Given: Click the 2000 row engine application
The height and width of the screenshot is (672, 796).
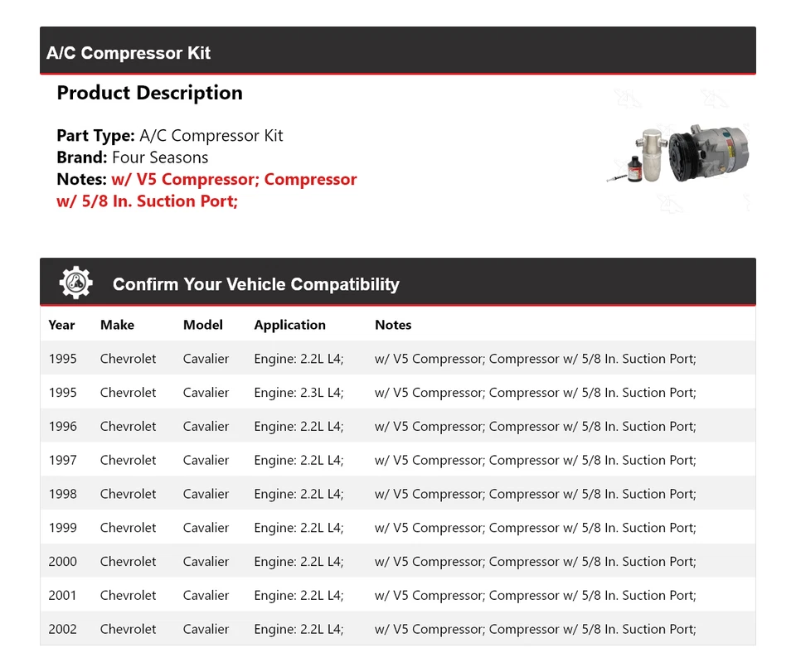Looking at the screenshot, I should tap(298, 561).
